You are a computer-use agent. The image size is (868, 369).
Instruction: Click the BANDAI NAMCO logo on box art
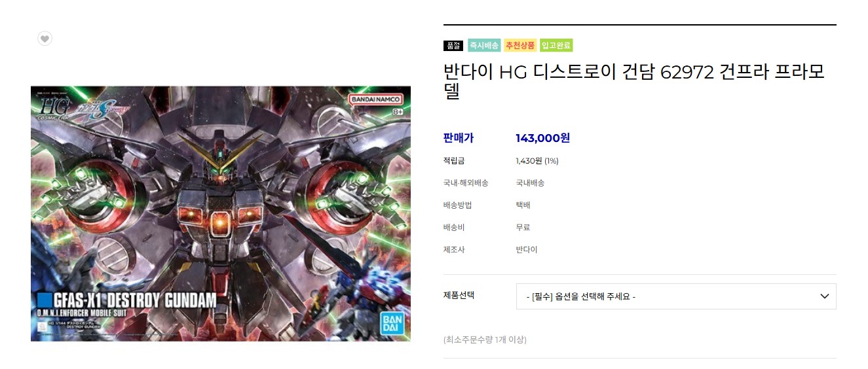(374, 99)
